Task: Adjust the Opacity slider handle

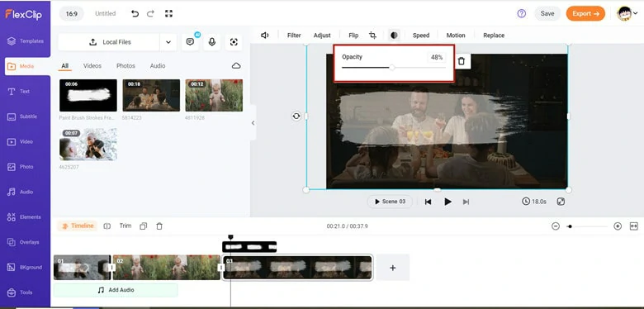Action: click(x=392, y=68)
